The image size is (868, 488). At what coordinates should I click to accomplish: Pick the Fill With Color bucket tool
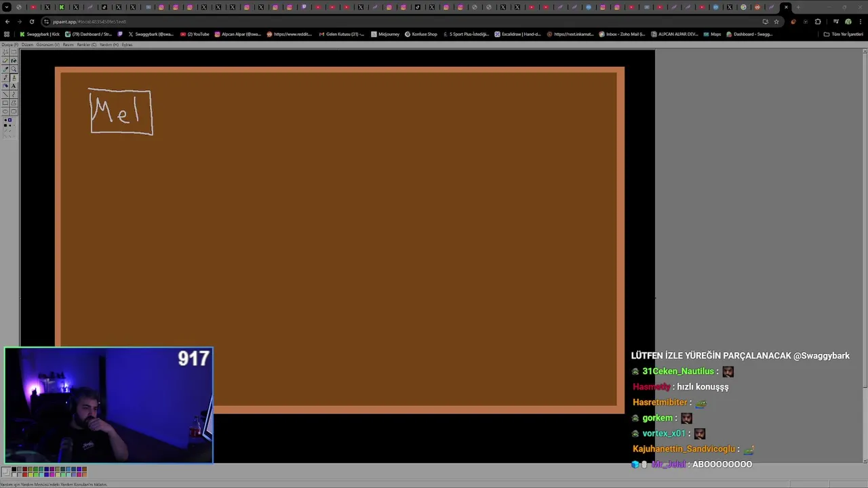[x=14, y=61]
